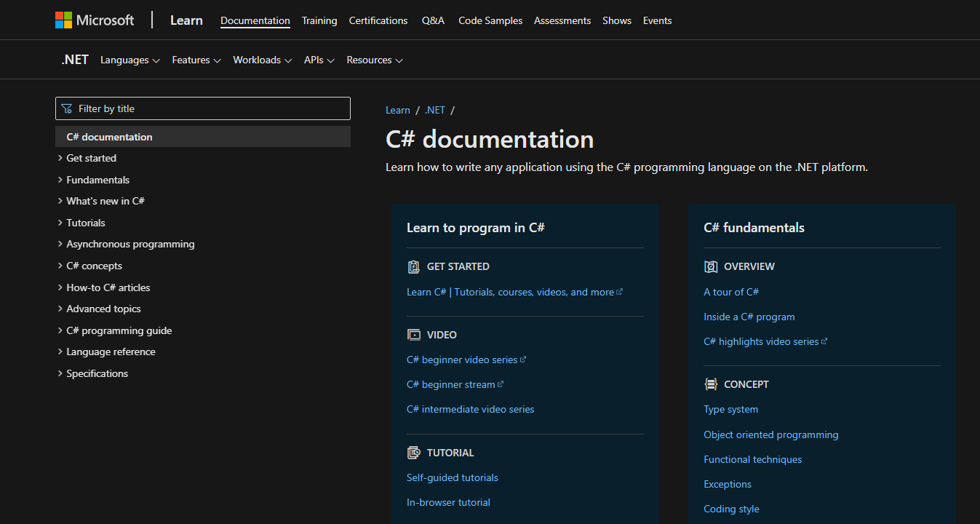
Task: Click the filter icon in the title search box
Action: 67,108
